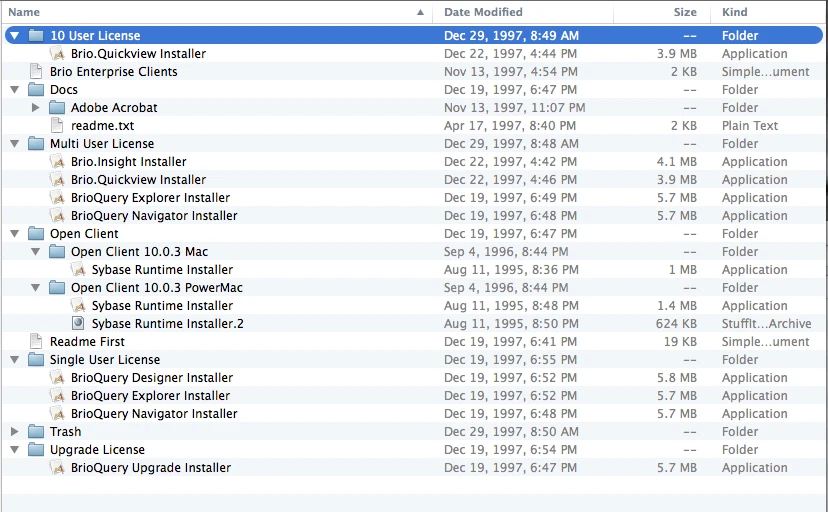Click the 624 KB size value
The image size is (828, 512).
click(x=676, y=324)
